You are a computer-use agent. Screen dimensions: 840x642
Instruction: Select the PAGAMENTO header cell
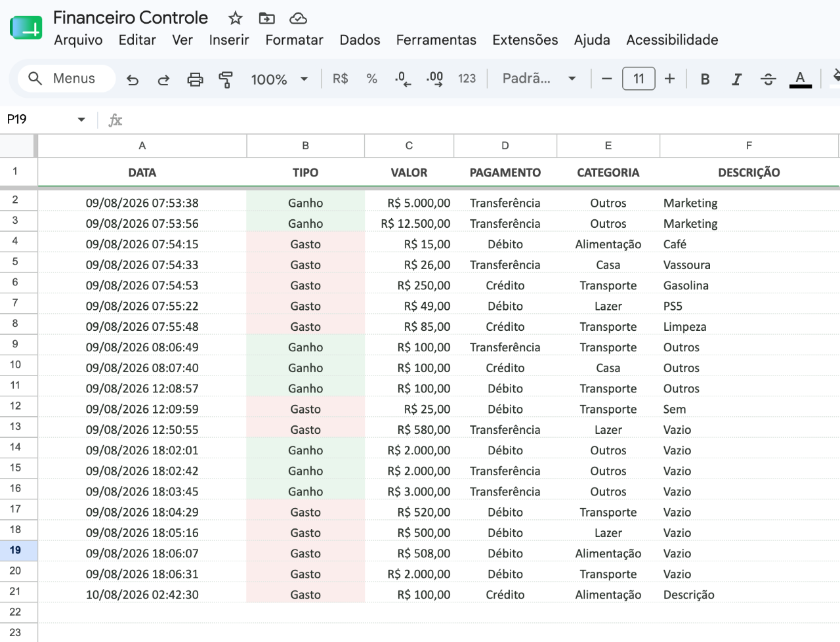click(x=505, y=173)
